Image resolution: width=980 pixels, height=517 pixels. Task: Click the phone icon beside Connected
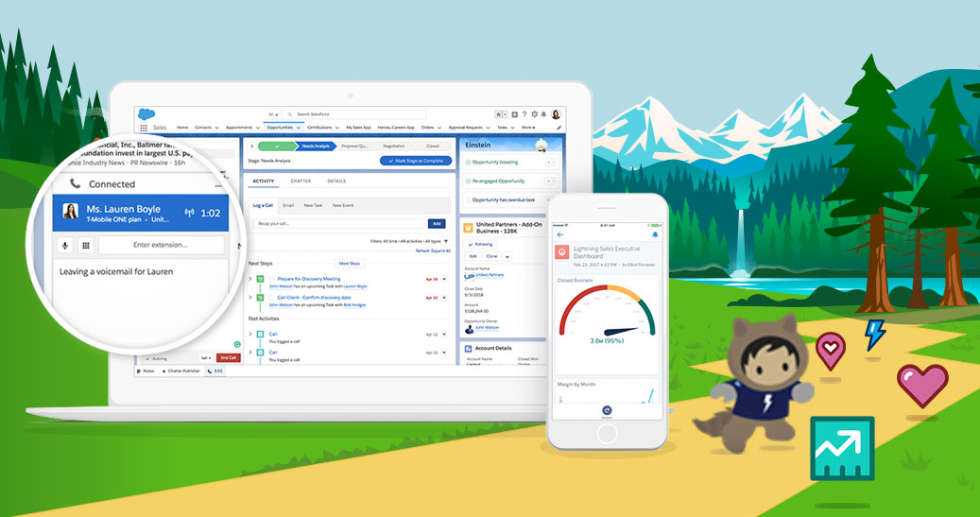tap(75, 183)
